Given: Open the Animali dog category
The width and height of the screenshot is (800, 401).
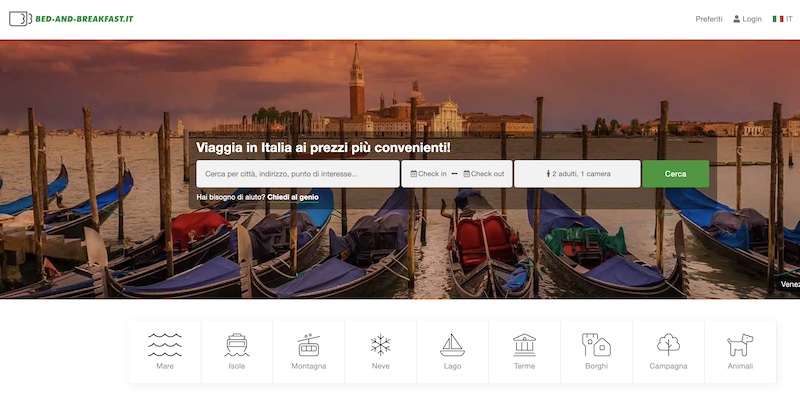Looking at the screenshot, I should point(740,345).
